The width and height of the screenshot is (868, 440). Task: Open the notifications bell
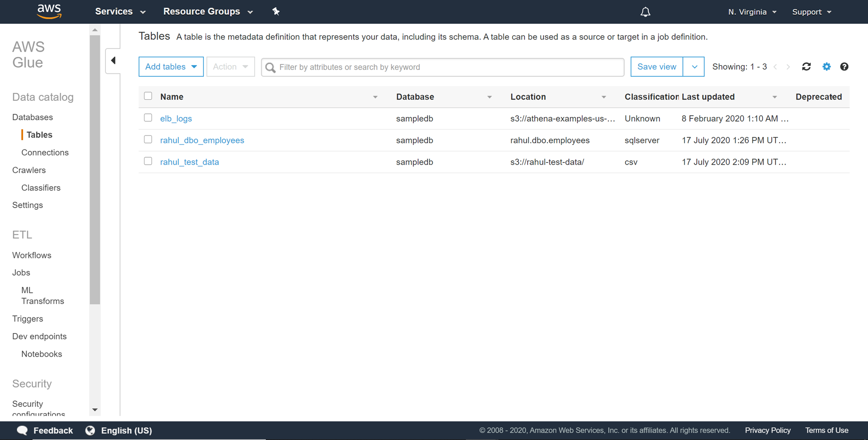click(645, 12)
